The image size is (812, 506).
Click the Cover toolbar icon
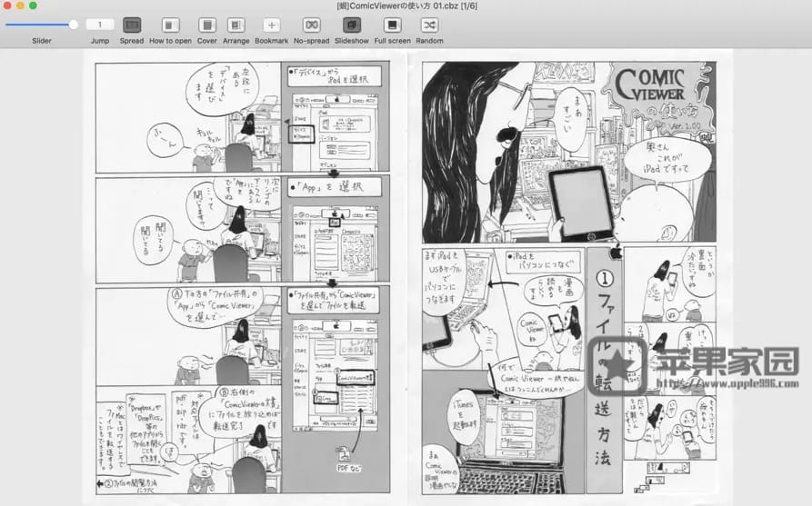coord(207,25)
